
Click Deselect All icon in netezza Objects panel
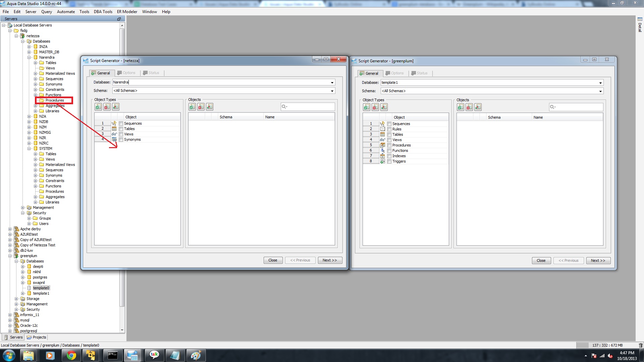(x=201, y=107)
